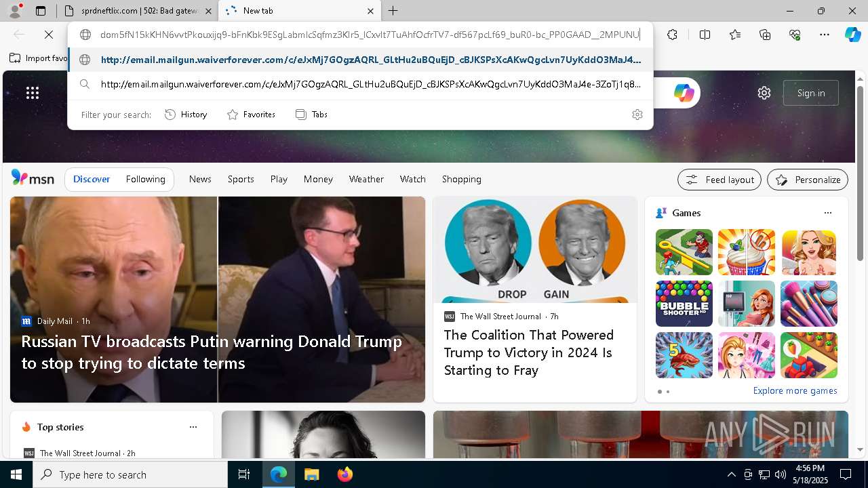This screenshot has height=488, width=868.
Task: Open page settings gear icon
Action: 764,93
